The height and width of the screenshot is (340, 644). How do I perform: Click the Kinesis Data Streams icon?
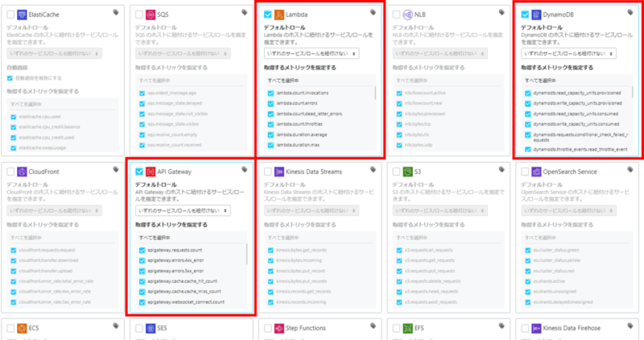point(279,172)
